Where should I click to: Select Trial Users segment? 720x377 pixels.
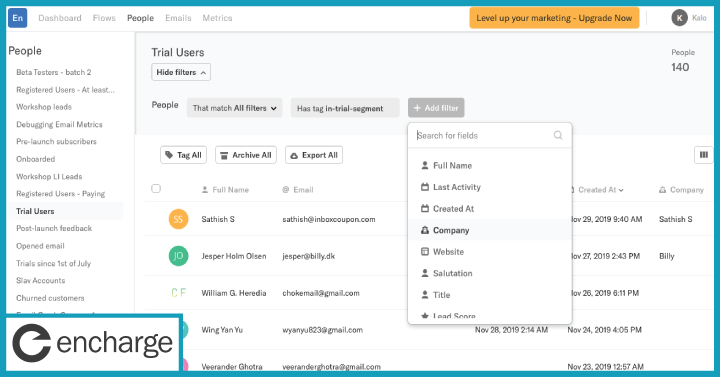click(x=66, y=211)
